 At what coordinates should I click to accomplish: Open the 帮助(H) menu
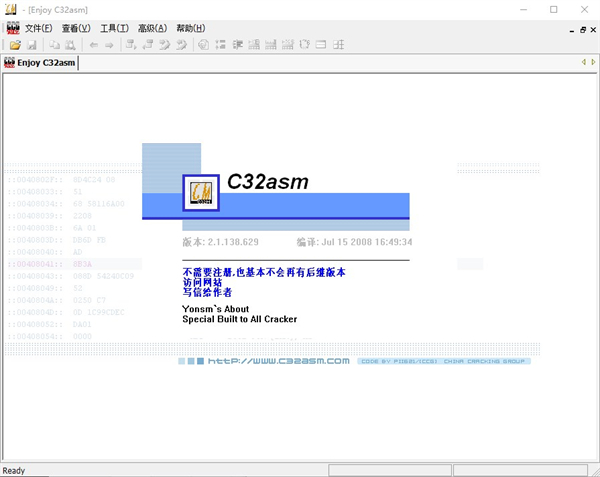(x=191, y=28)
